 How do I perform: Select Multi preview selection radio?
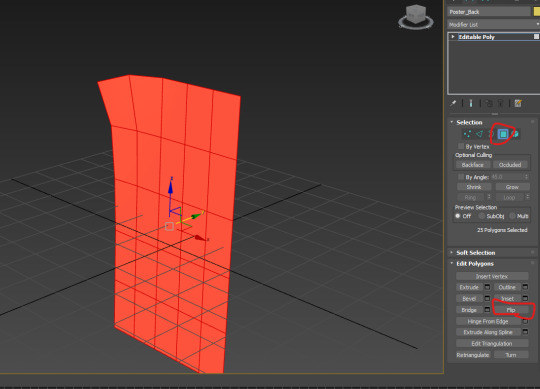(512, 216)
